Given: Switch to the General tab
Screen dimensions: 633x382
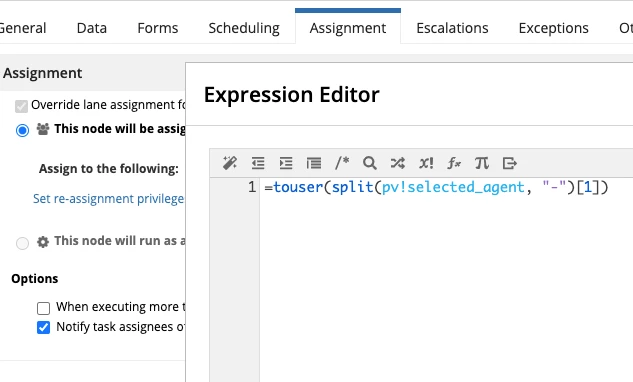Looking at the screenshot, I should click(23, 28).
